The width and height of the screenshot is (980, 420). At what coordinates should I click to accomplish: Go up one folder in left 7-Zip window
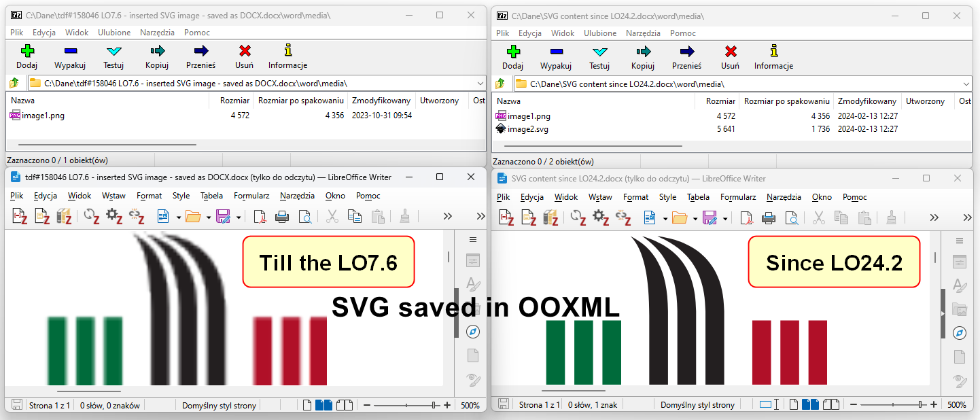14,83
